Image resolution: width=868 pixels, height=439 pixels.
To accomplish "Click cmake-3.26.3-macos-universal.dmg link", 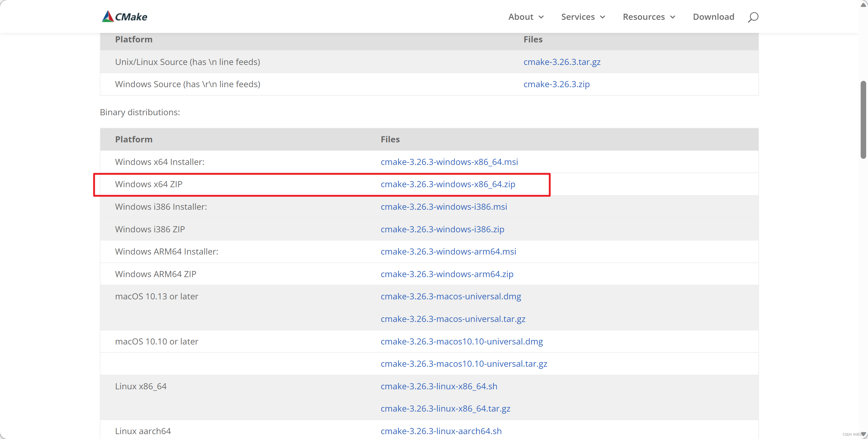I will click(x=451, y=296).
